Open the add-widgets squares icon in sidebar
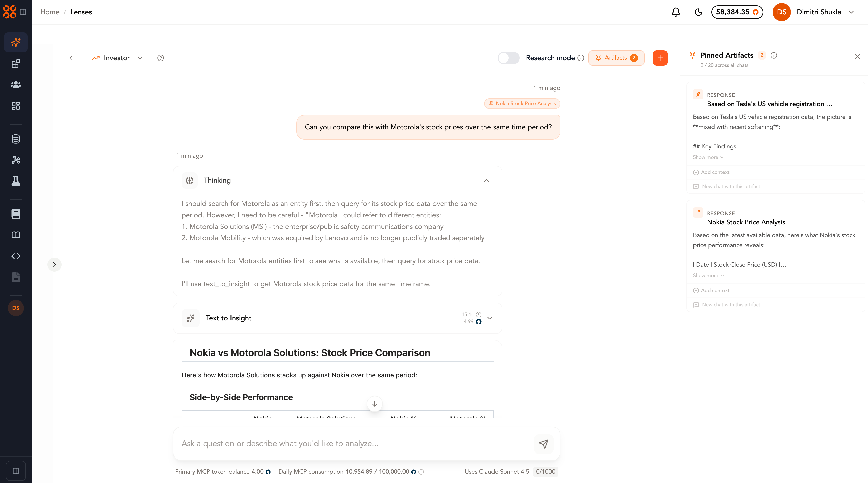The width and height of the screenshot is (868, 483). click(x=16, y=64)
